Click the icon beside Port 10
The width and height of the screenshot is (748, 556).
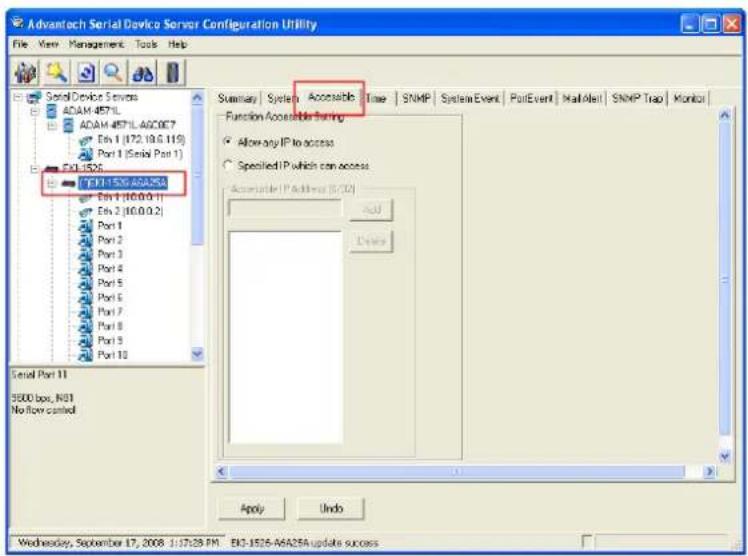85,355
